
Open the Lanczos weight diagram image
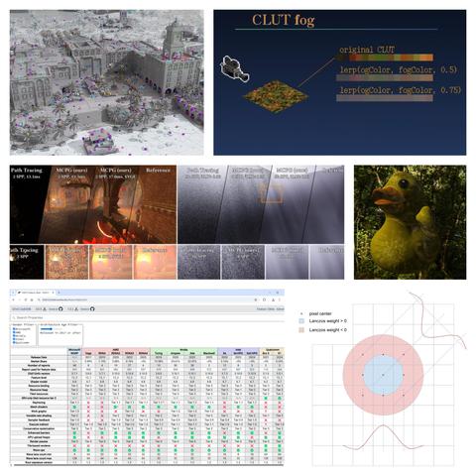click(380, 378)
